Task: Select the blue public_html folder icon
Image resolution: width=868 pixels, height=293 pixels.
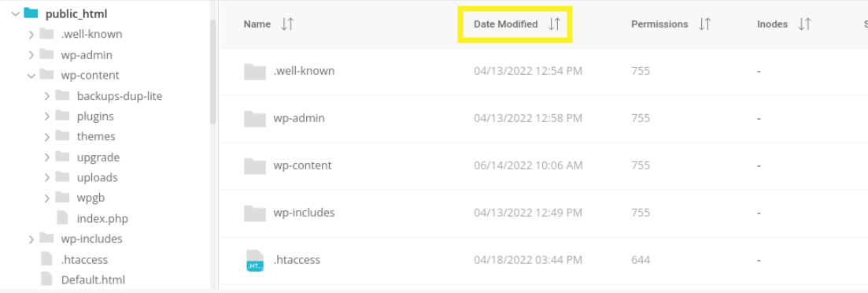Action: [x=31, y=13]
